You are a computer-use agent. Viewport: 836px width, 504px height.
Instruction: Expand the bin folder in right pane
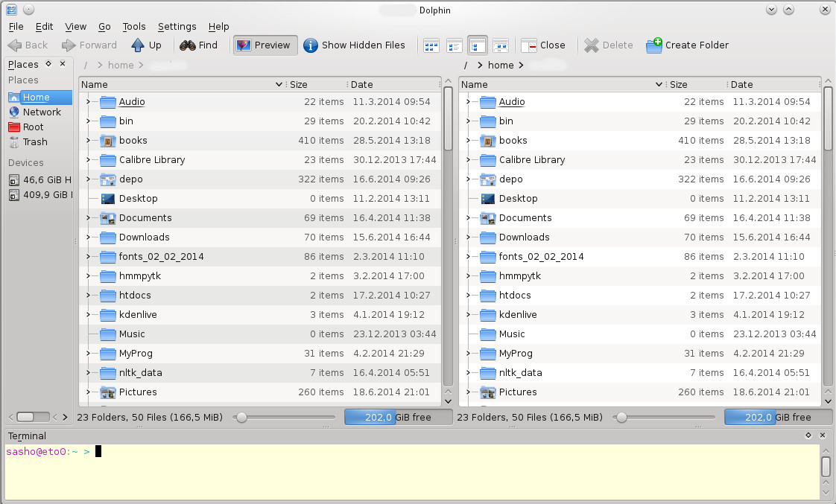point(469,121)
